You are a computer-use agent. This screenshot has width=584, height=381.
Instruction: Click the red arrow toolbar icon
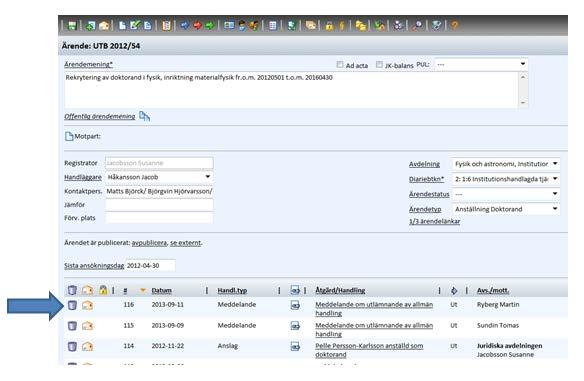(x=197, y=25)
